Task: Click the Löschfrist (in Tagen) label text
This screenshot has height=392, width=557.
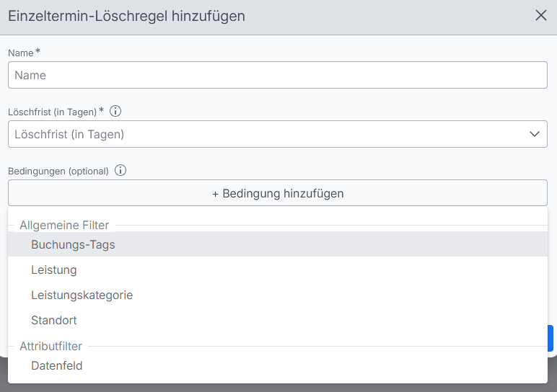Action: tap(52, 112)
